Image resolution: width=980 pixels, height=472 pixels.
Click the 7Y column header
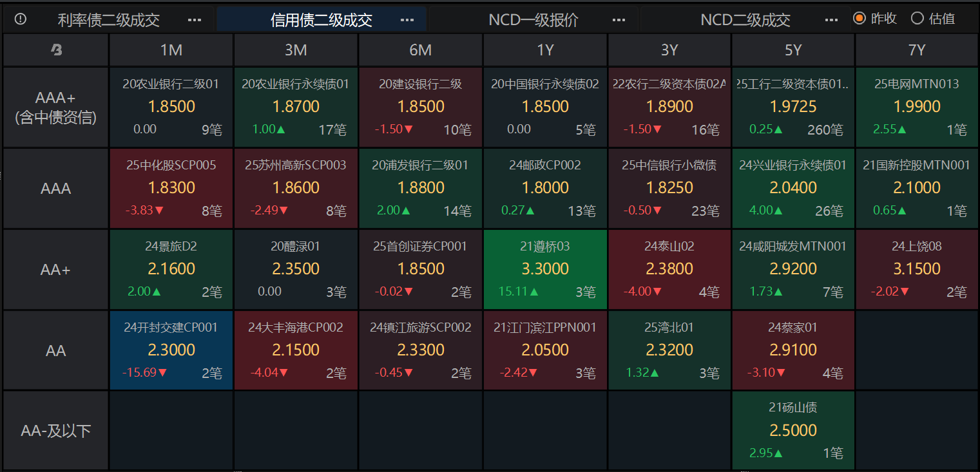click(x=917, y=50)
